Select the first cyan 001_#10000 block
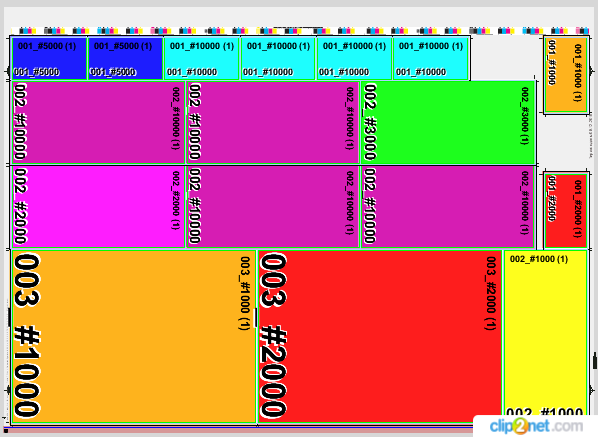This screenshot has width=598, height=437. 202,58
